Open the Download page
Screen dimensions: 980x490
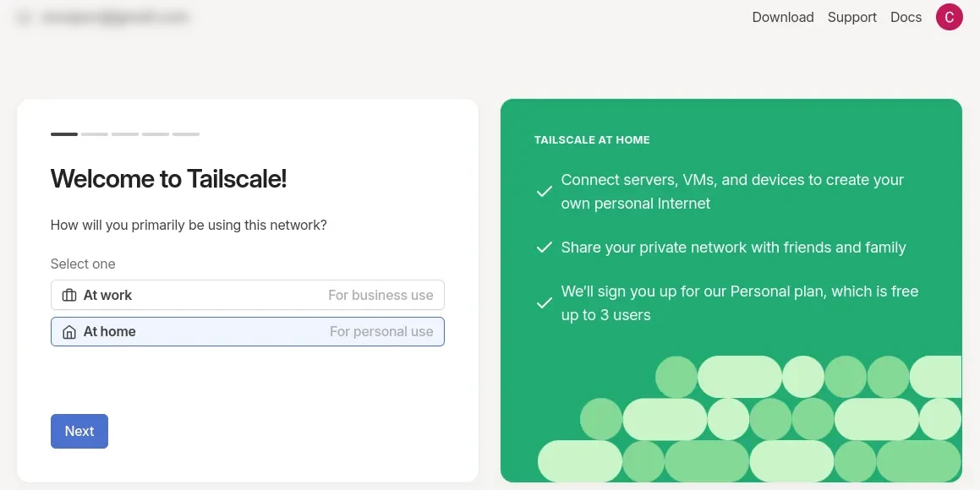click(782, 18)
